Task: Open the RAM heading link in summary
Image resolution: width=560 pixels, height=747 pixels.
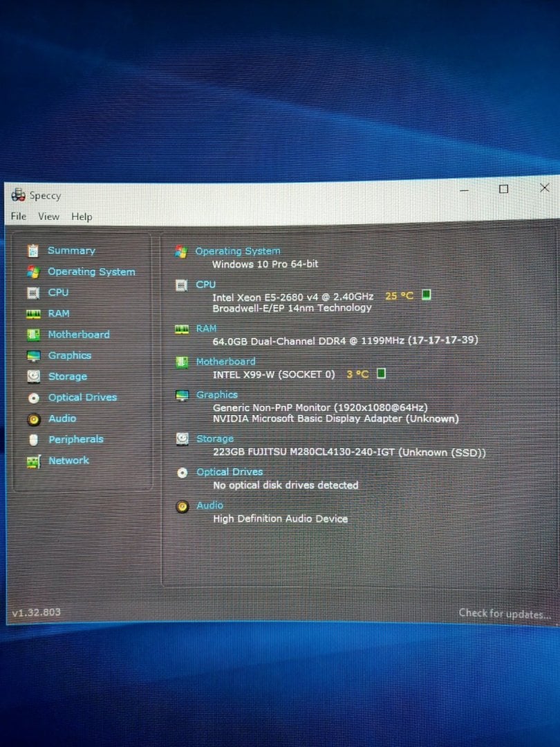Action: tap(206, 329)
